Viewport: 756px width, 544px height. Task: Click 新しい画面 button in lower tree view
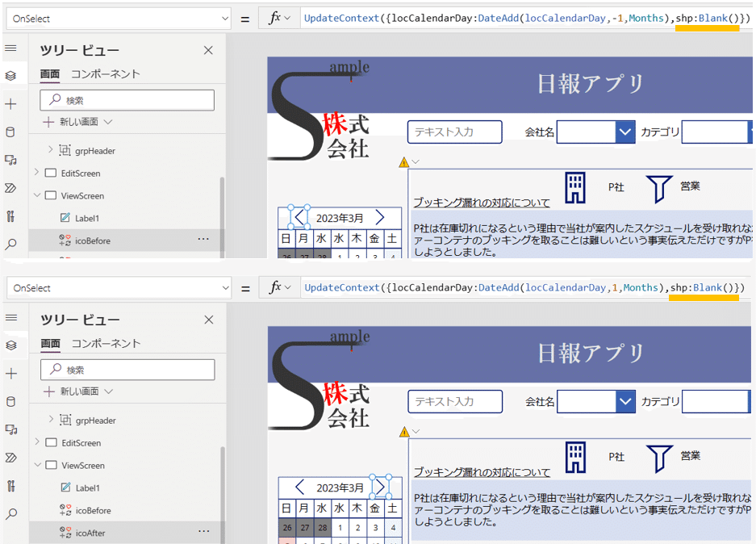point(77,391)
